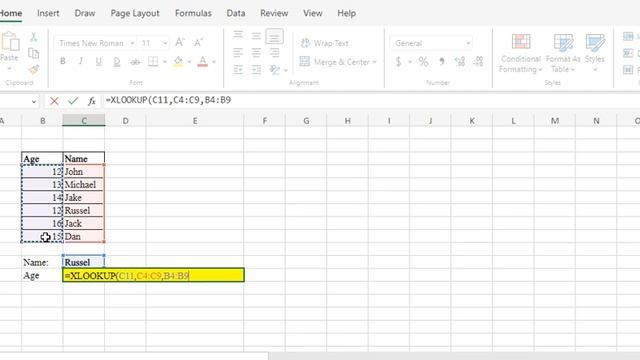
Task: Open Conditional Formatting menu
Action: pos(520,53)
